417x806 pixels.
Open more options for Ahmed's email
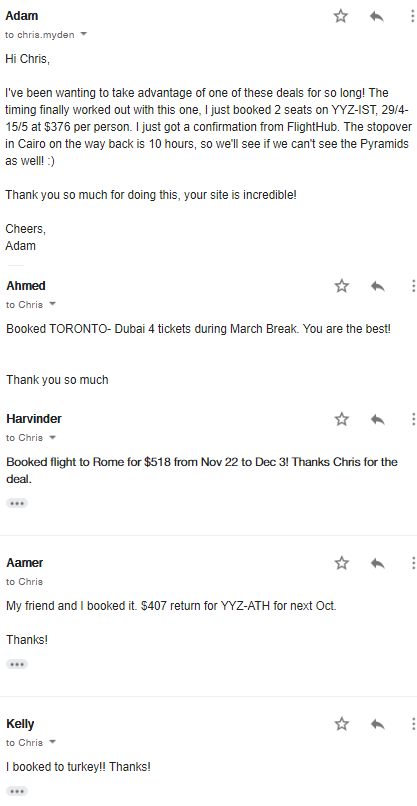413,286
